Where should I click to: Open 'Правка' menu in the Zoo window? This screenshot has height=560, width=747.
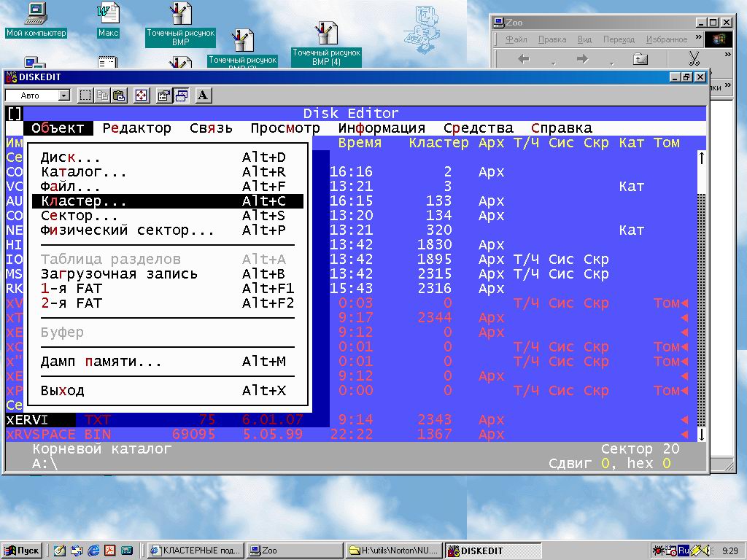click(552, 39)
